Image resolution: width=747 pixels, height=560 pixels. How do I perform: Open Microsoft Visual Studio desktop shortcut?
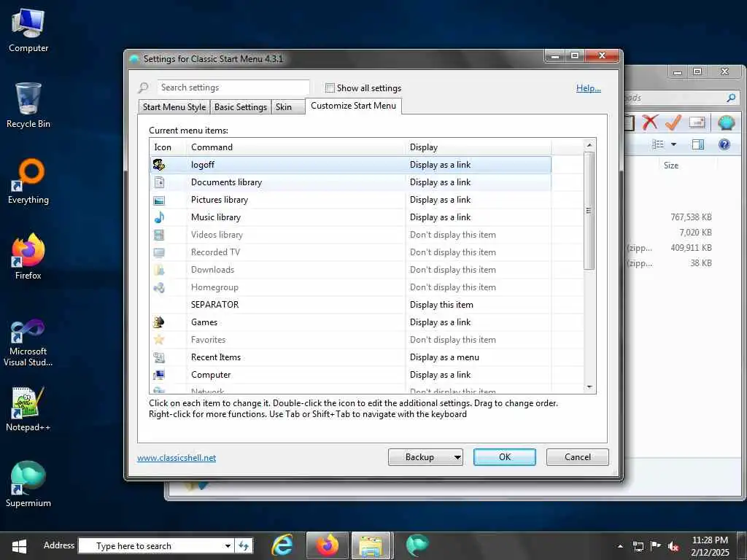click(28, 343)
